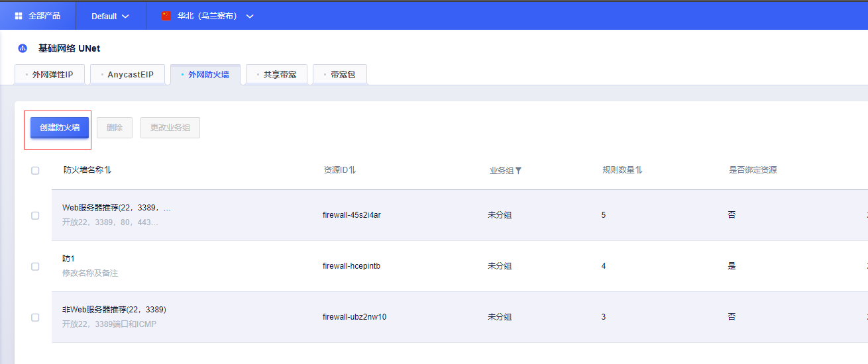The width and height of the screenshot is (868, 364).
Task: Select resource ID firewall-ubz2nw10
Action: tap(354, 317)
